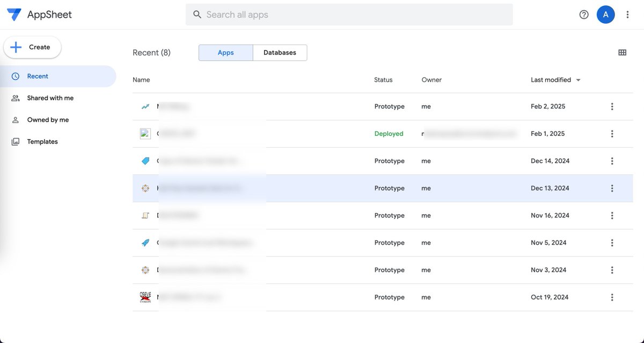Open more options for Dec 13, 2024 app

(612, 188)
